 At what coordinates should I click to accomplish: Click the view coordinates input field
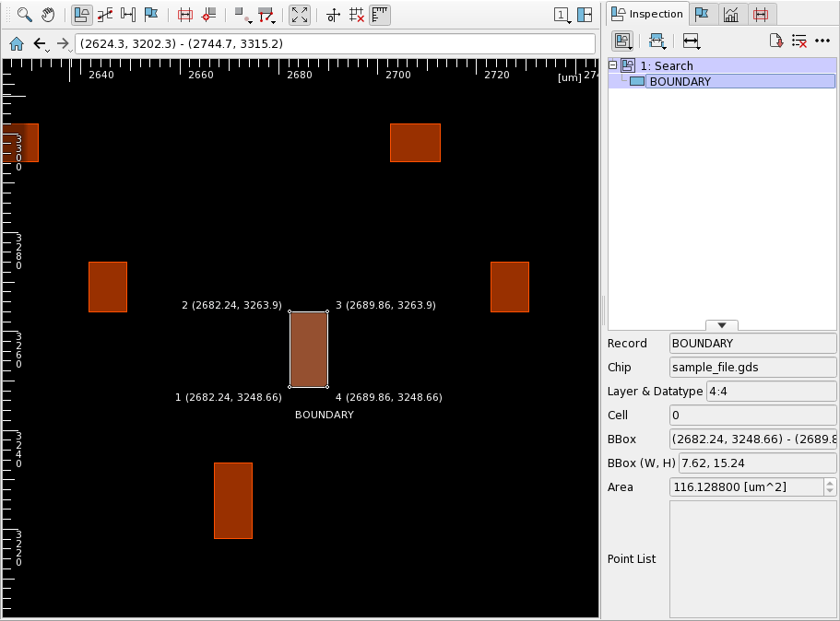pos(336,44)
